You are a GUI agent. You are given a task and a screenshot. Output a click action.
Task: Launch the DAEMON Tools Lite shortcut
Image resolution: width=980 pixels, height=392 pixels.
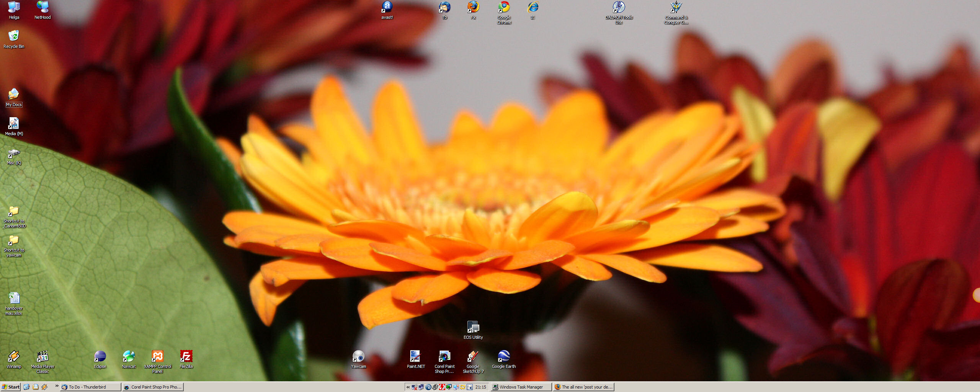[619, 12]
